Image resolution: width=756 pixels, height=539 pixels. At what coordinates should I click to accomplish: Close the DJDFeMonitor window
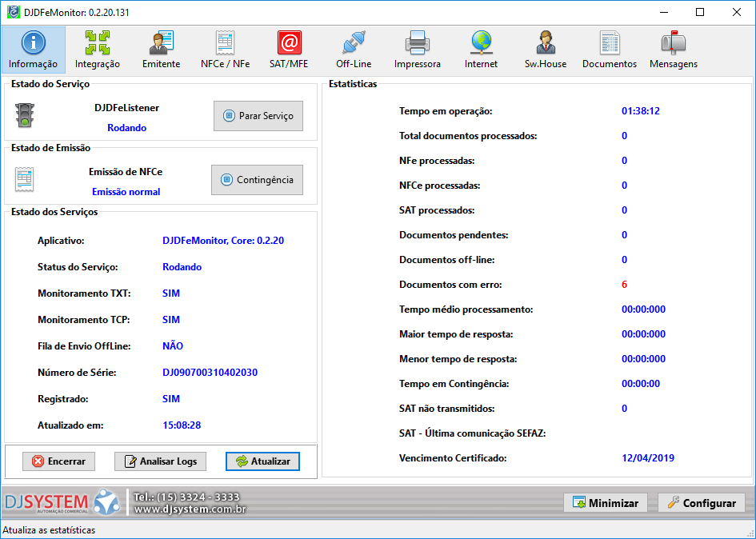(x=737, y=13)
